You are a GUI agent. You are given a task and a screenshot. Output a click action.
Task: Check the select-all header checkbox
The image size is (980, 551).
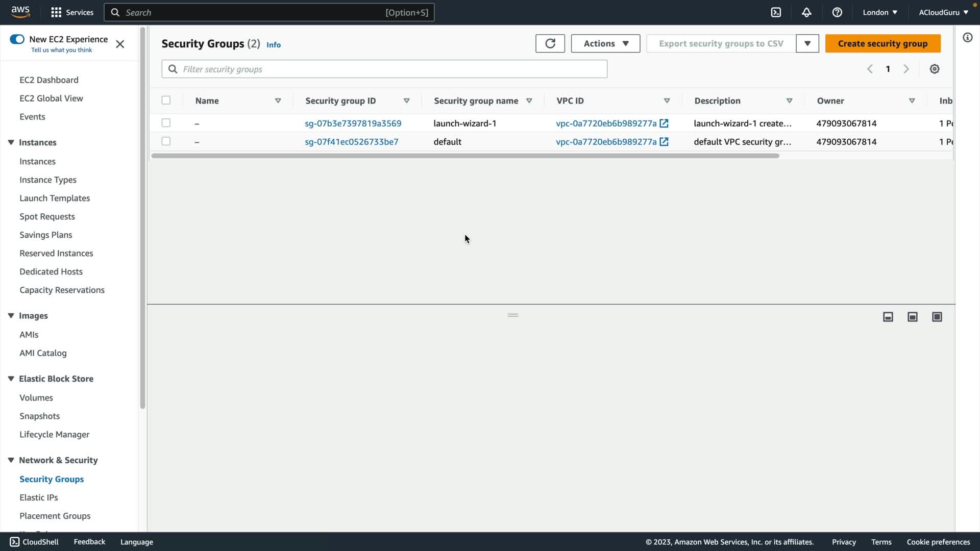[x=166, y=101]
